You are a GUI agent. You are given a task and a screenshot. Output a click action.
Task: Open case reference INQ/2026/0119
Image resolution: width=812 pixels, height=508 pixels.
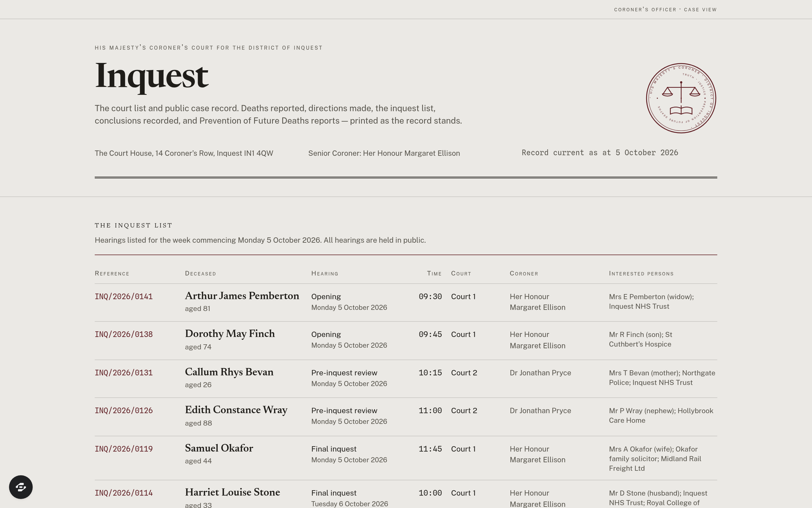(x=123, y=449)
